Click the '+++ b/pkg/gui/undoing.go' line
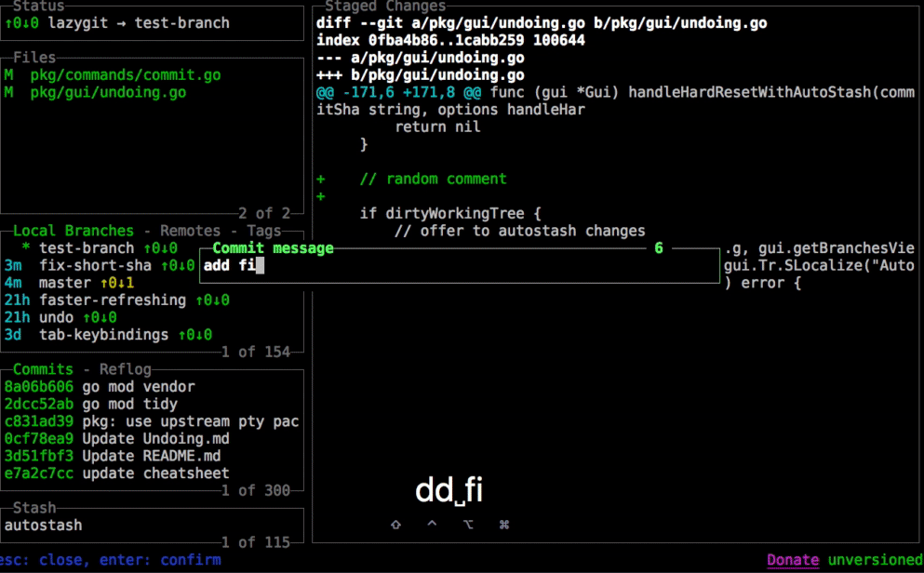Viewport: 924px width, 573px height. (421, 75)
